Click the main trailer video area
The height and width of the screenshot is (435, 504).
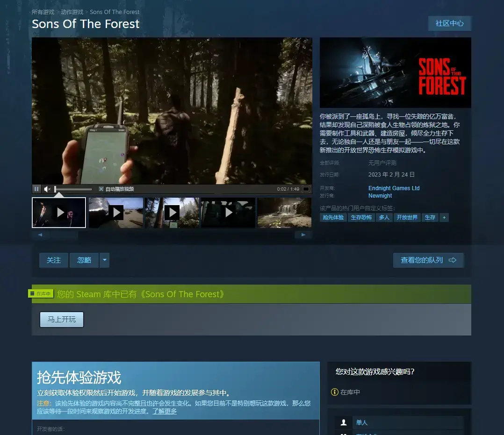click(172, 111)
